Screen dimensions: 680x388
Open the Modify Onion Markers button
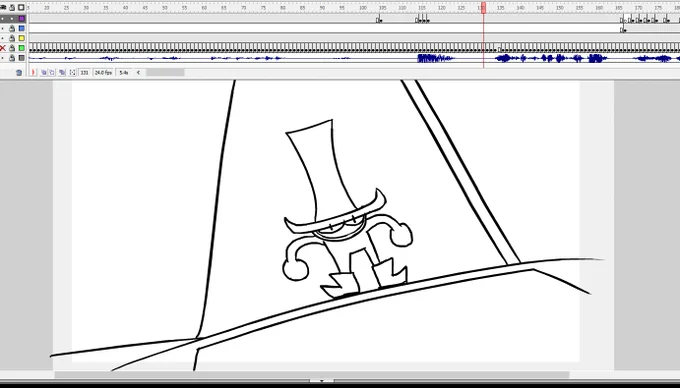click(x=72, y=72)
